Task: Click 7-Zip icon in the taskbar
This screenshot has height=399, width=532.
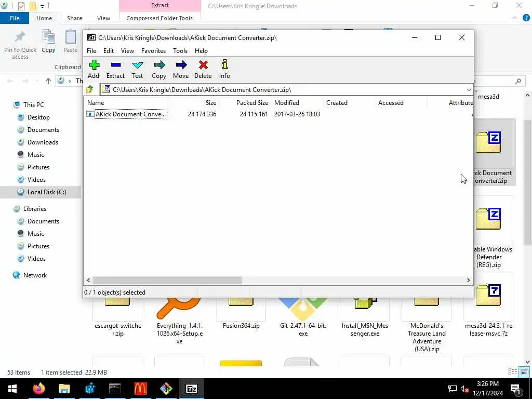Action: (x=192, y=389)
